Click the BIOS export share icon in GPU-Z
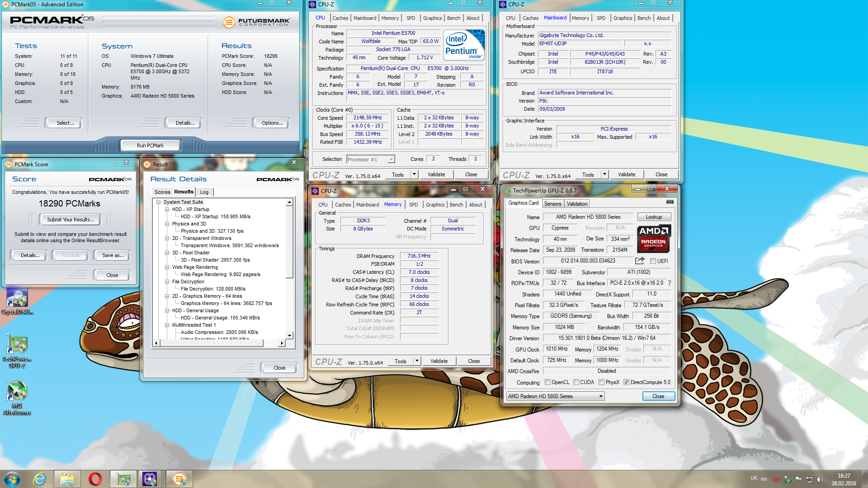Image resolution: width=868 pixels, height=488 pixels. coord(640,261)
